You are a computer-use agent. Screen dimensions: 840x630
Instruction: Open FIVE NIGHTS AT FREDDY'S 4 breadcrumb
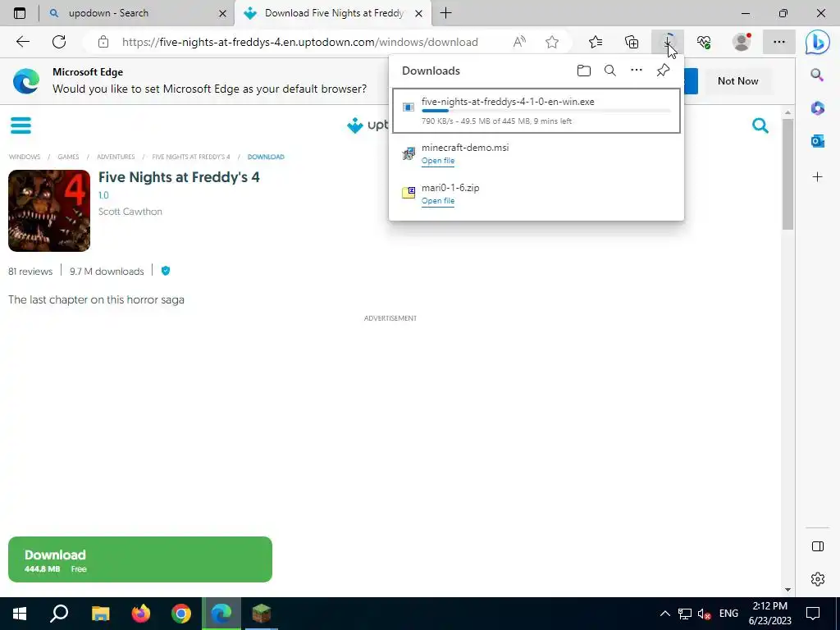[190, 157]
